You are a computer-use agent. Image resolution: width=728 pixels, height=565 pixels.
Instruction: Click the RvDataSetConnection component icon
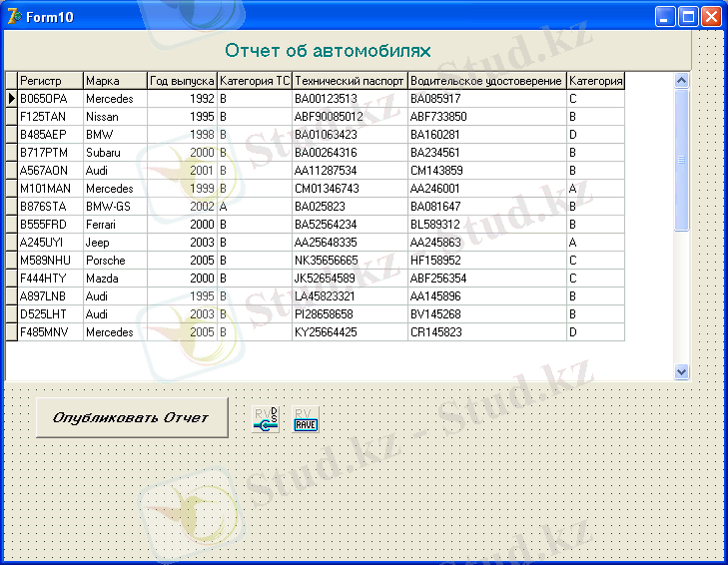[267, 419]
